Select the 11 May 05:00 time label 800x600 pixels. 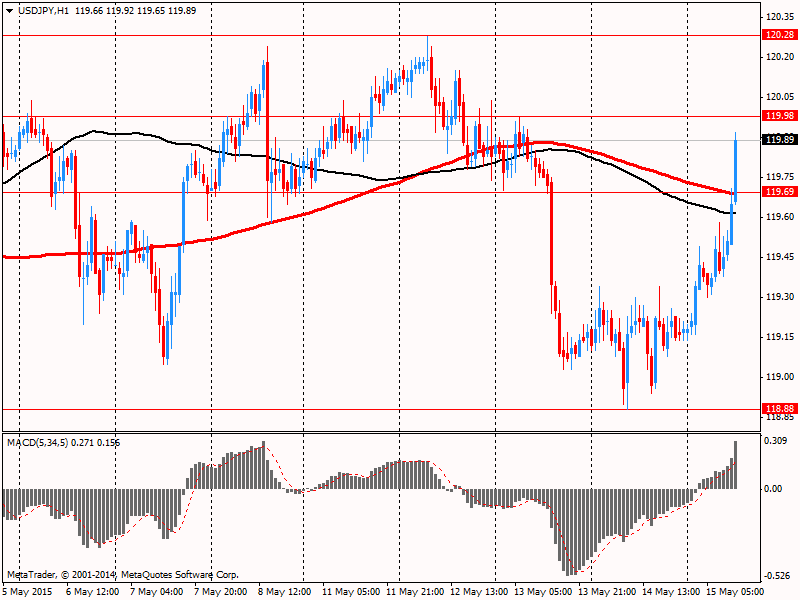[351, 592]
